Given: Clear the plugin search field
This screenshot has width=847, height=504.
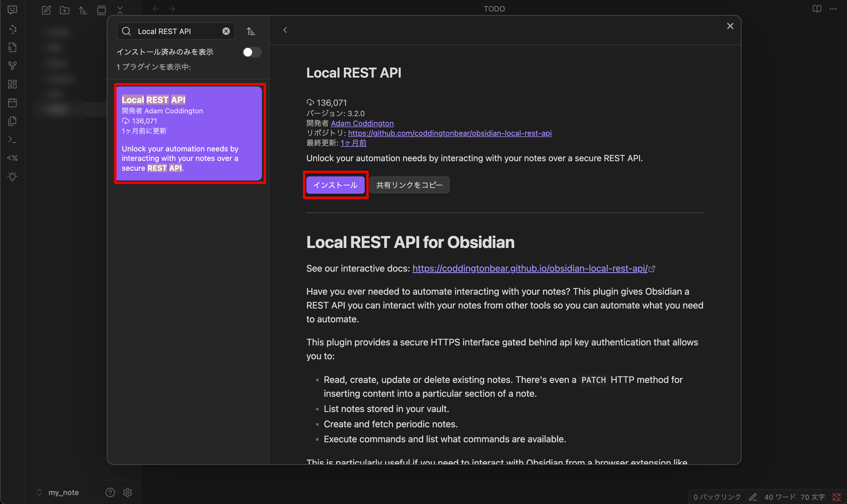Looking at the screenshot, I should (226, 31).
